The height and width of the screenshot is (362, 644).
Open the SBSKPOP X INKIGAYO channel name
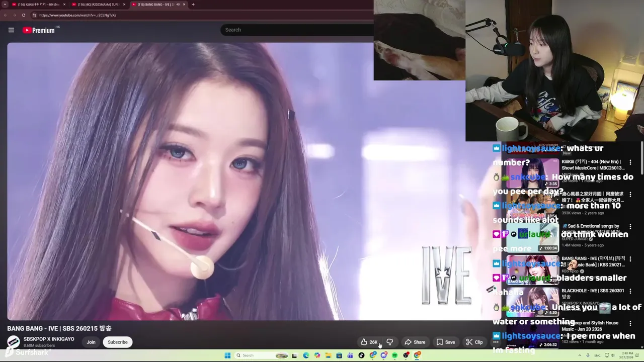tap(49, 339)
